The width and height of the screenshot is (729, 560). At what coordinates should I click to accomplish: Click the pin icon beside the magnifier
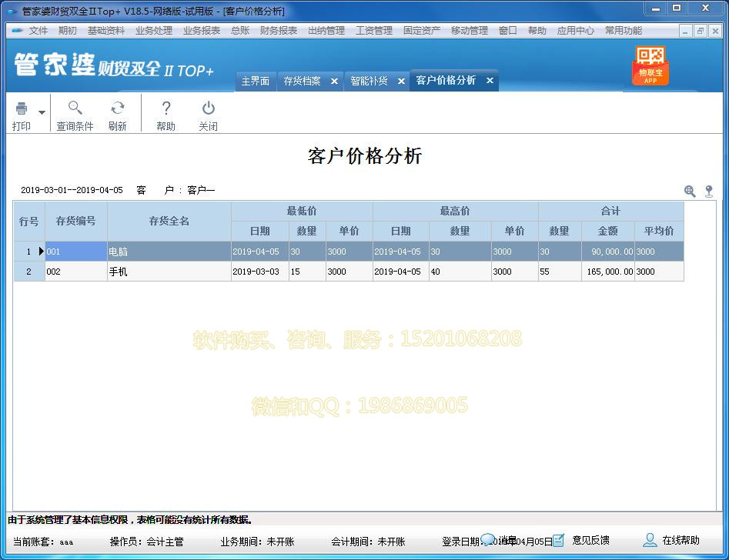(709, 191)
